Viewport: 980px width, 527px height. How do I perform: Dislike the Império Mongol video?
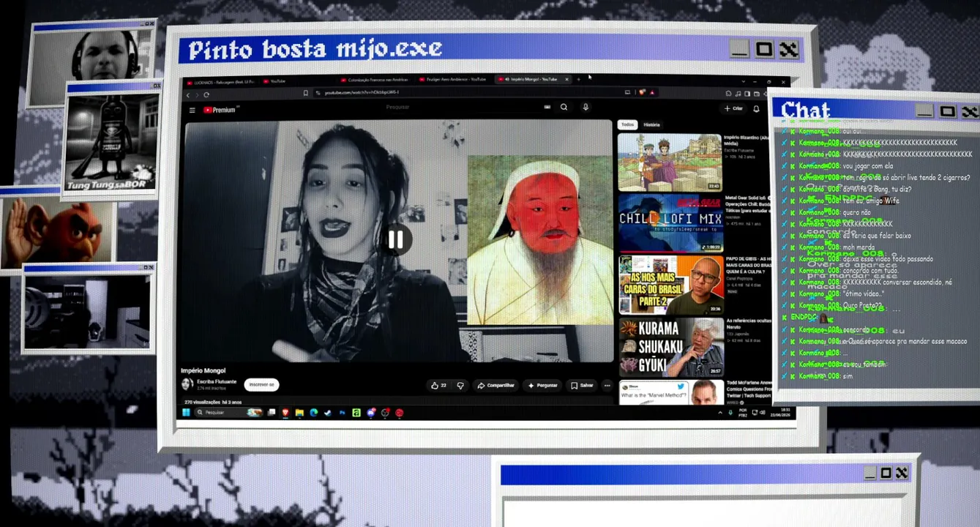pos(460,385)
